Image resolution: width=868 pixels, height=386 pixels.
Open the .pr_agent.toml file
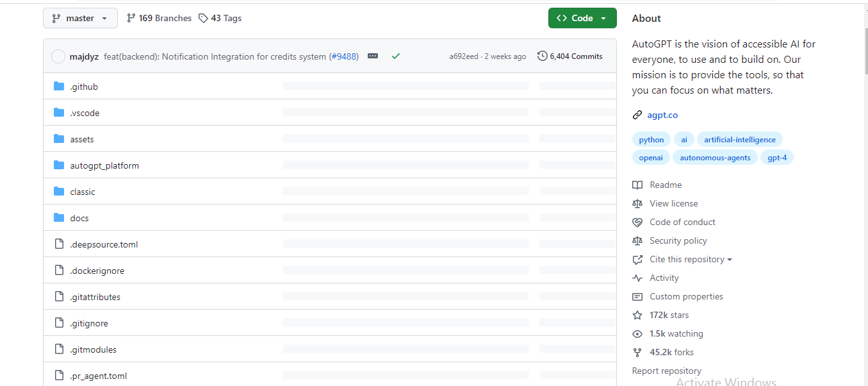[99, 376]
